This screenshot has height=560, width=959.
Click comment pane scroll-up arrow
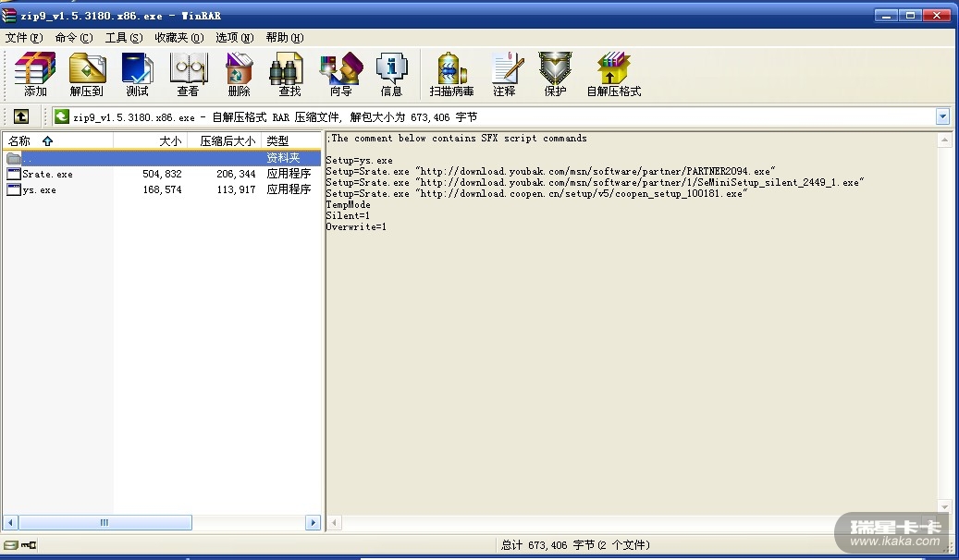point(944,140)
